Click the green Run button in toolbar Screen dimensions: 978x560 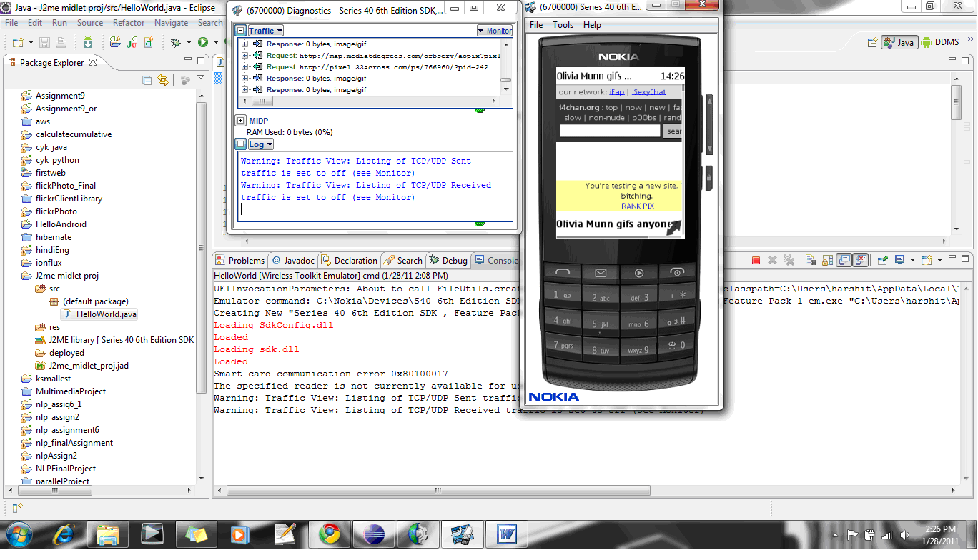pos(203,43)
